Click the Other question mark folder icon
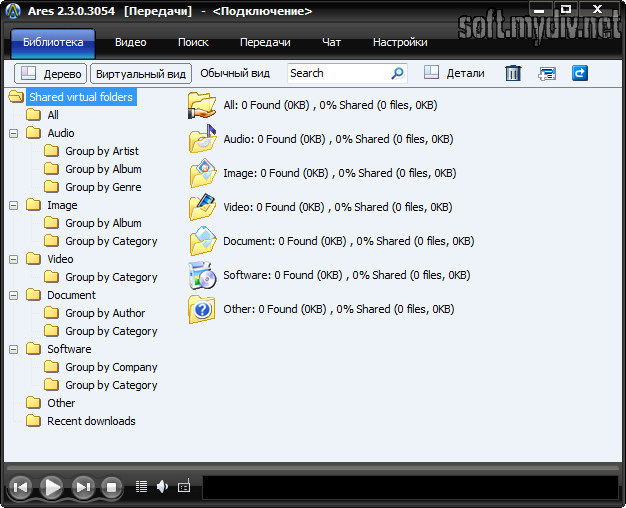626x508 pixels. pyautogui.click(x=202, y=309)
